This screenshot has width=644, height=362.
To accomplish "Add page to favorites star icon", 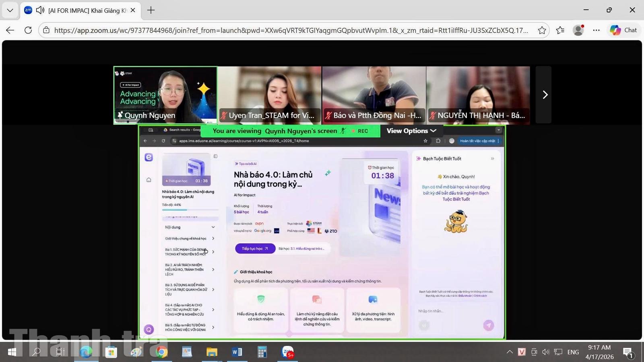I will click(x=542, y=30).
